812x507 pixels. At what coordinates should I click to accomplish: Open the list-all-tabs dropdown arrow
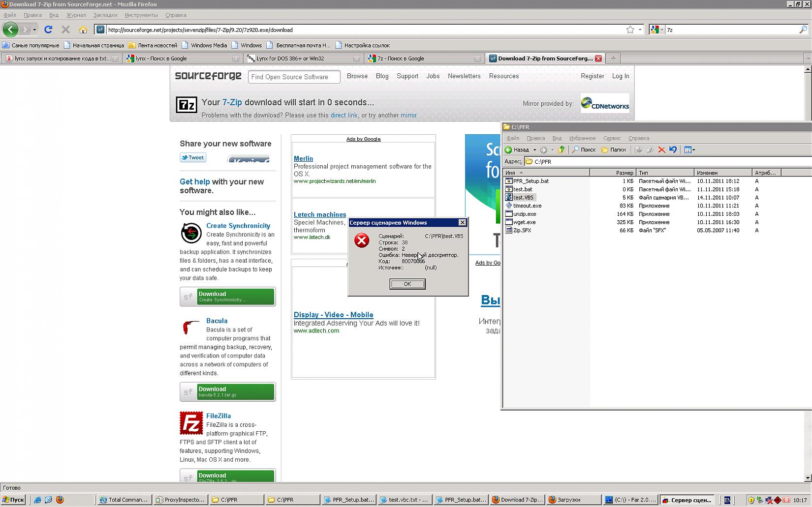click(808, 59)
